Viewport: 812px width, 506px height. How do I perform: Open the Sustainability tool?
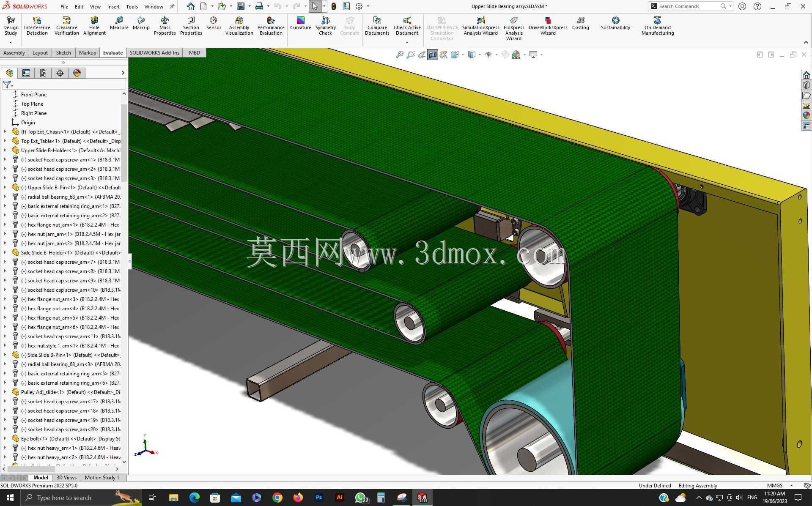615,24
